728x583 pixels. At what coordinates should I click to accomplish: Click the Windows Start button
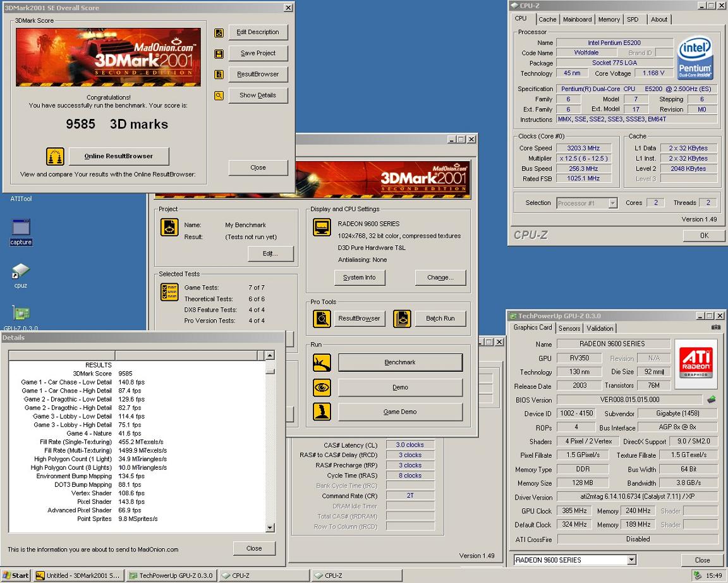(x=16, y=575)
